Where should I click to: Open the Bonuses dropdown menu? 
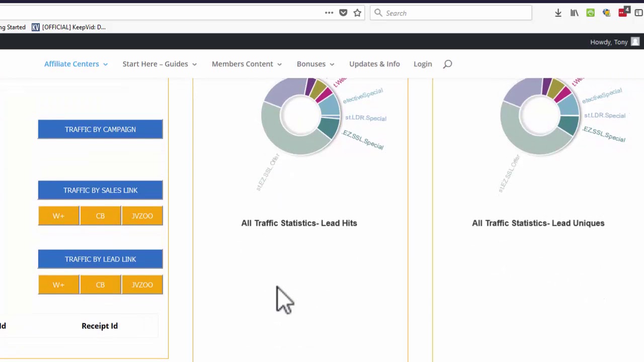(x=315, y=64)
